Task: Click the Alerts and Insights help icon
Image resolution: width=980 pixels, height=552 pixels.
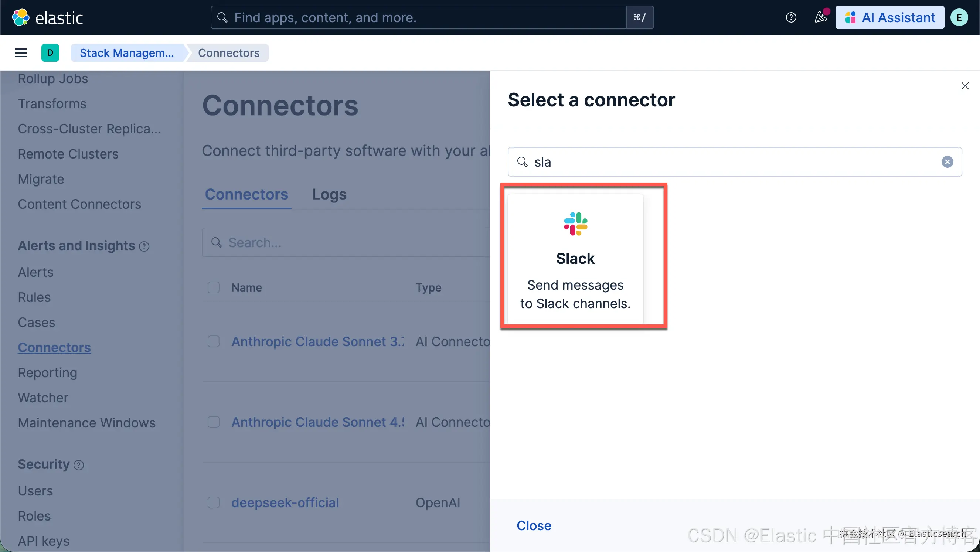Action: 144,246
